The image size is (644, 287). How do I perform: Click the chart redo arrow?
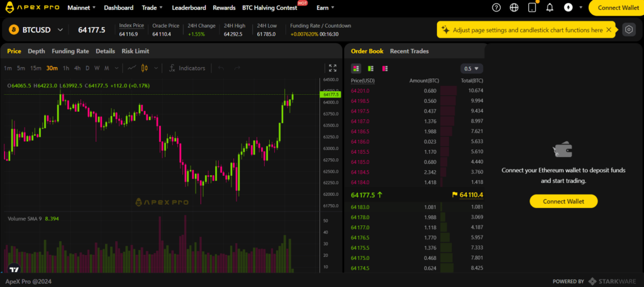coord(237,68)
